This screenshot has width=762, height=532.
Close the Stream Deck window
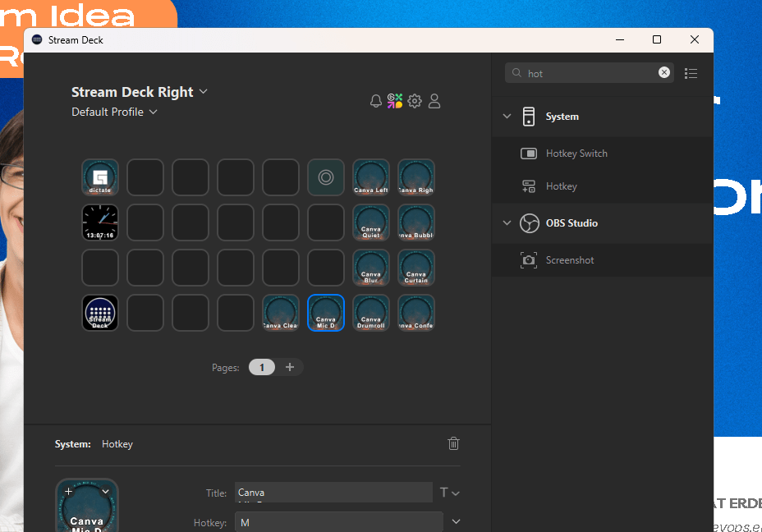(x=695, y=40)
